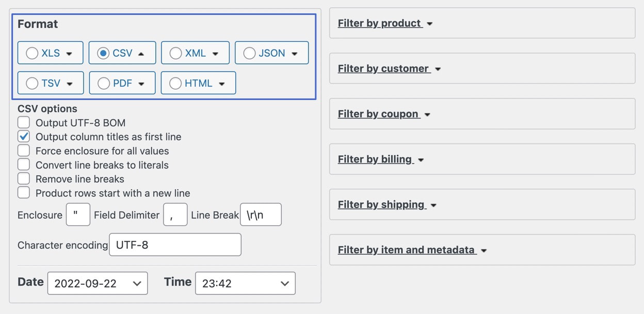Select the PDF export format

click(x=103, y=83)
